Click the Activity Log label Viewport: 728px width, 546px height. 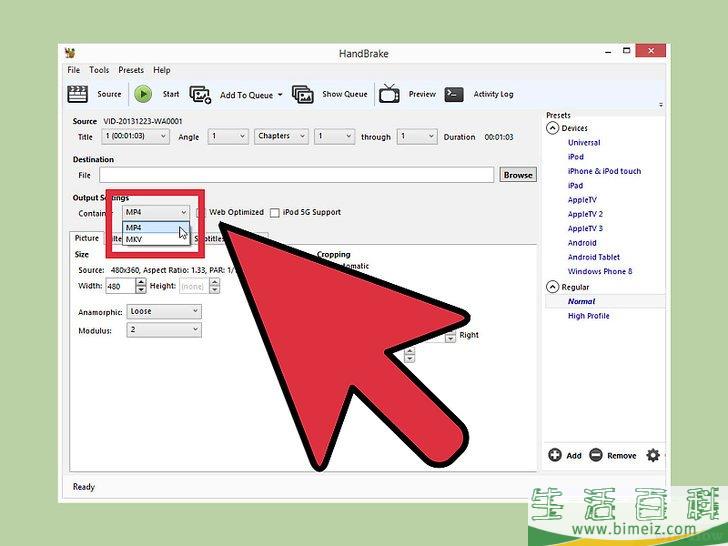pos(493,94)
